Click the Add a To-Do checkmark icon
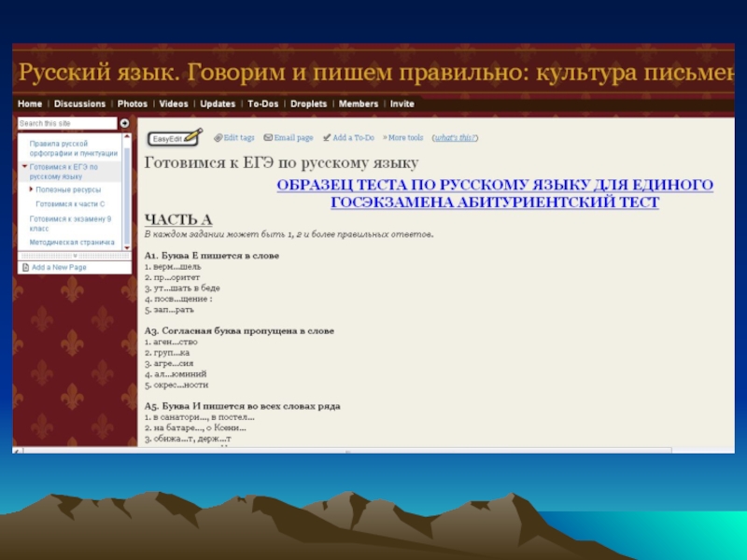Screen dimensions: 747x560 326,137
